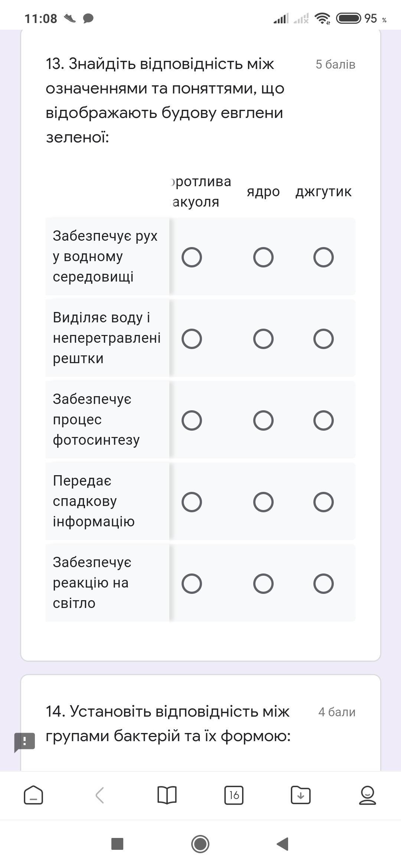Select джгутик for "Забезпечує реакцію на світло"

[323, 584]
